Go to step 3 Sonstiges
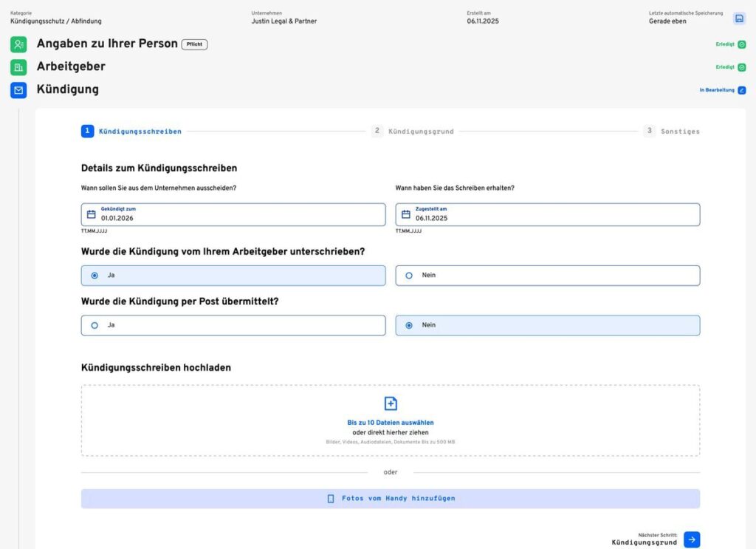This screenshot has width=756, height=549. click(679, 132)
